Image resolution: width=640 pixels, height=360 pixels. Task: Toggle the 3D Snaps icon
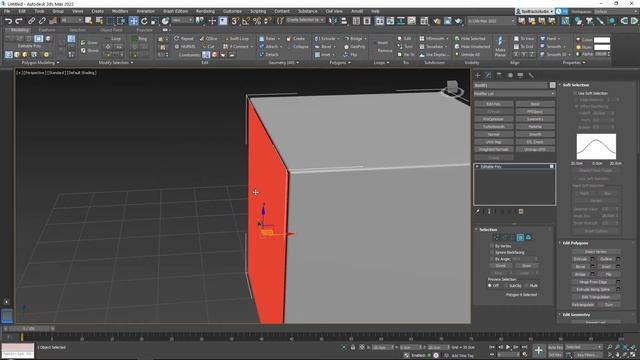click(x=235, y=21)
